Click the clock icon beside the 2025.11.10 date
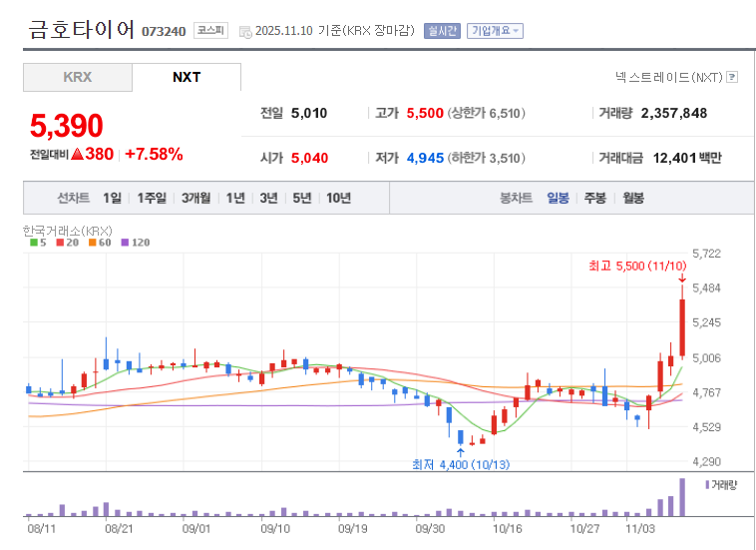The width and height of the screenshot is (756, 550). click(245, 32)
